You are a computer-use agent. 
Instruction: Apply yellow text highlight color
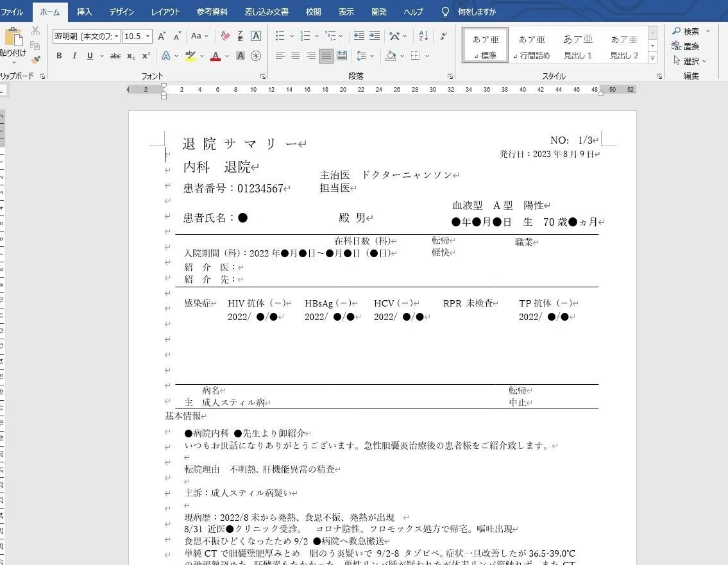coord(190,56)
